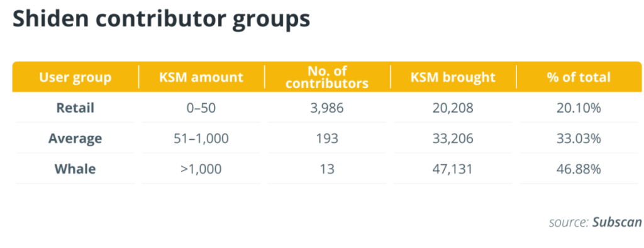This screenshot has height=248, width=644.
Task: Click the 20,208 KSM brought value
Action: 453,108
